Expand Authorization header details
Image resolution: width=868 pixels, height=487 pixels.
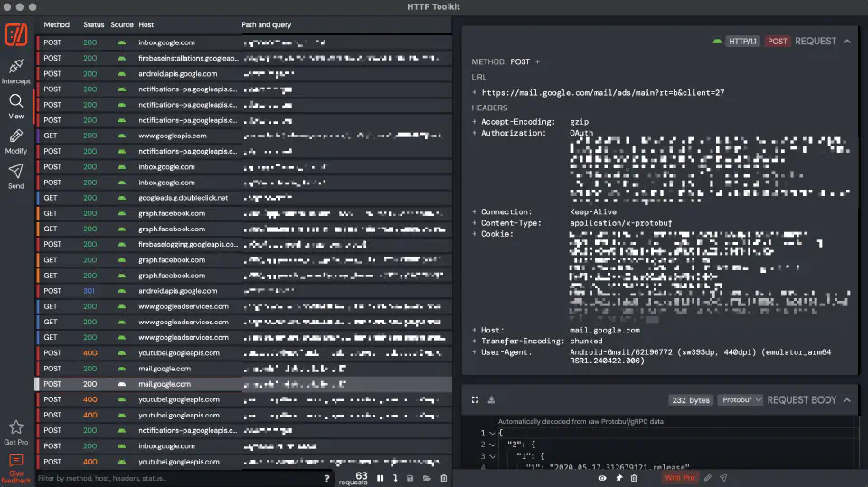coord(475,133)
